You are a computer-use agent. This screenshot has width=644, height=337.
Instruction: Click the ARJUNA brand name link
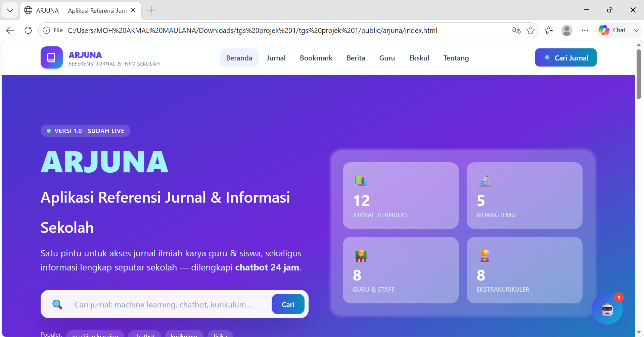(85, 55)
